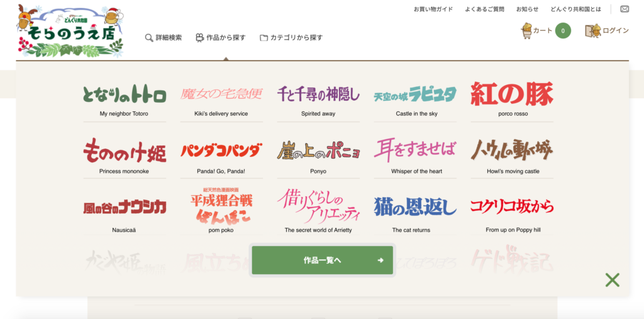This screenshot has height=319, width=644.
Task: Click the 'Nausicaä' caption text
Action: (x=124, y=230)
